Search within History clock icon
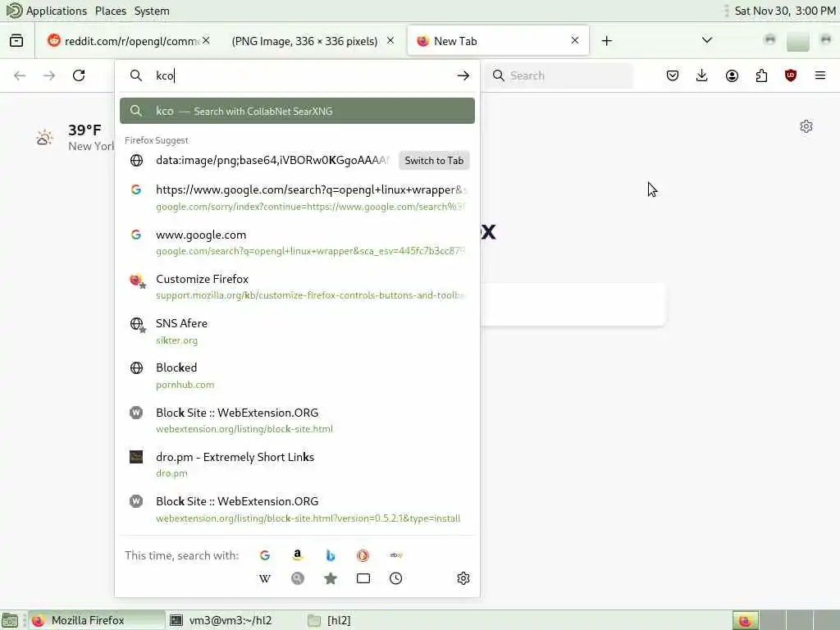 pyautogui.click(x=396, y=578)
